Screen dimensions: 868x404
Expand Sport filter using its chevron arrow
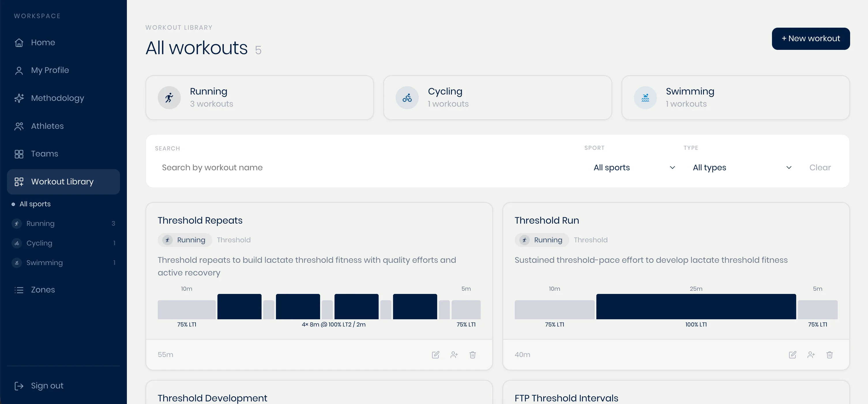pyautogui.click(x=672, y=168)
